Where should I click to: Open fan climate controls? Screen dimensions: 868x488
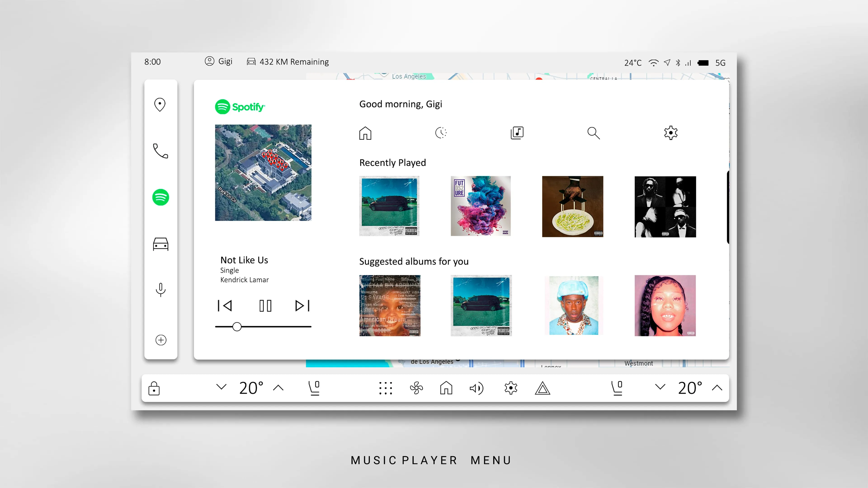(x=416, y=388)
